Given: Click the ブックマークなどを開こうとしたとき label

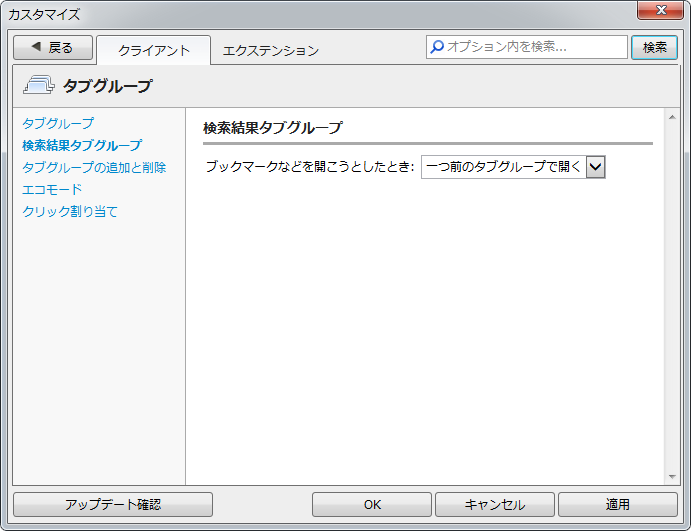Looking at the screenshot, I should tap(310, 167).
